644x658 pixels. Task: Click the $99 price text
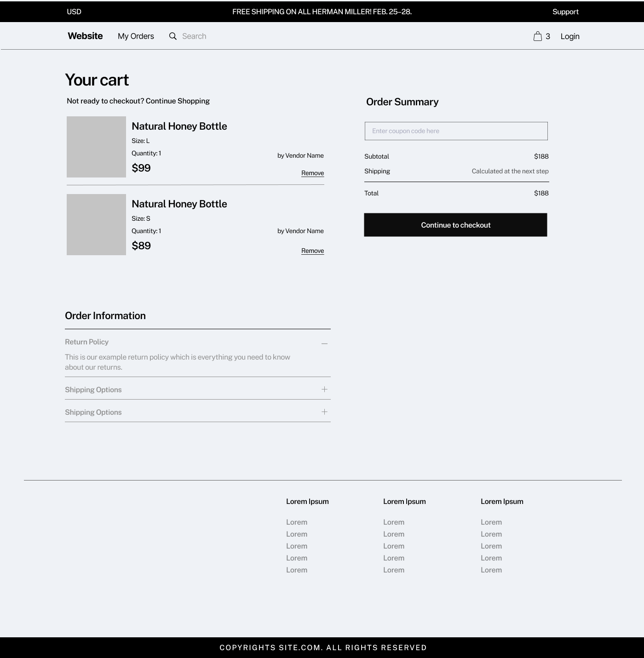point(141,168)
